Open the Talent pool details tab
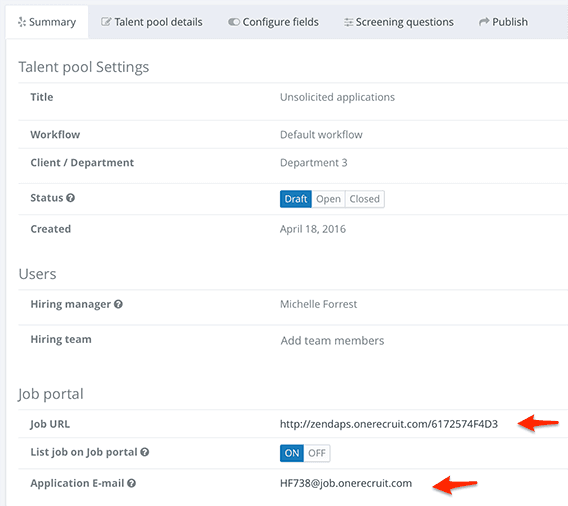Screen dimensions: 568x506 tap(152, 22)
